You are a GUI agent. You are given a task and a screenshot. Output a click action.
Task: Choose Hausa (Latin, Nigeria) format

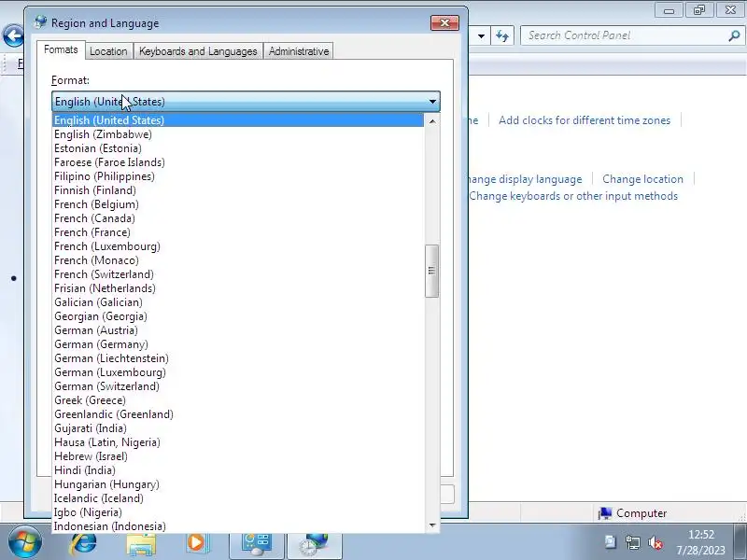click(x=237, y=442)
